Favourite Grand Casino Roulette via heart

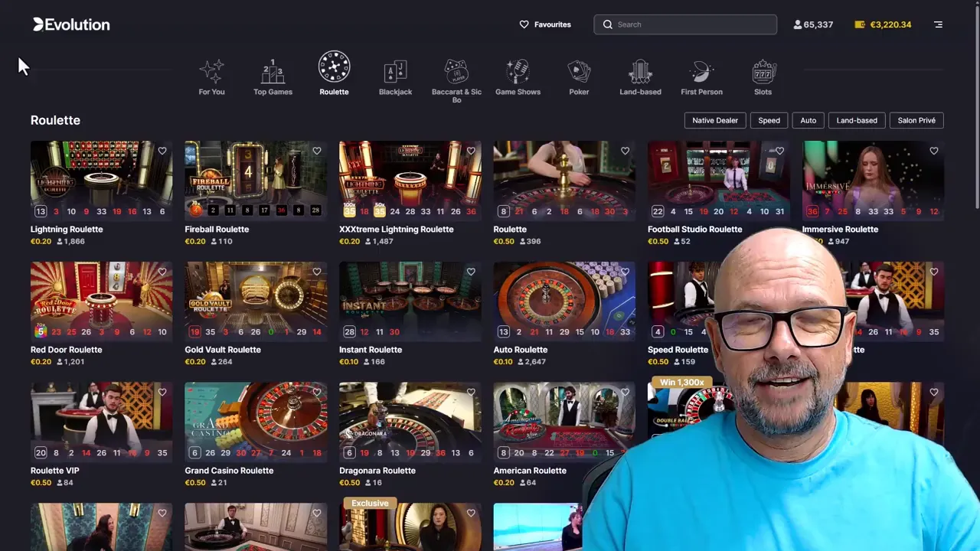pos(317,392)
